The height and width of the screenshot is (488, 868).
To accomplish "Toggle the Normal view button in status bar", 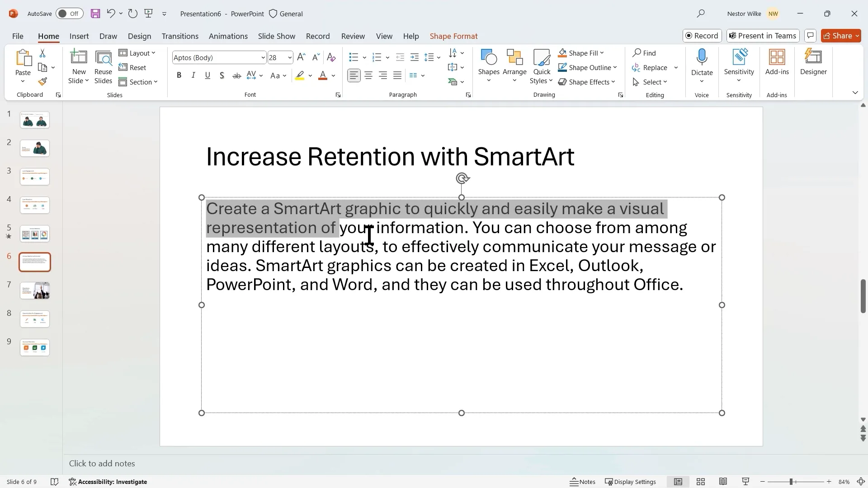I will [678, 482].
